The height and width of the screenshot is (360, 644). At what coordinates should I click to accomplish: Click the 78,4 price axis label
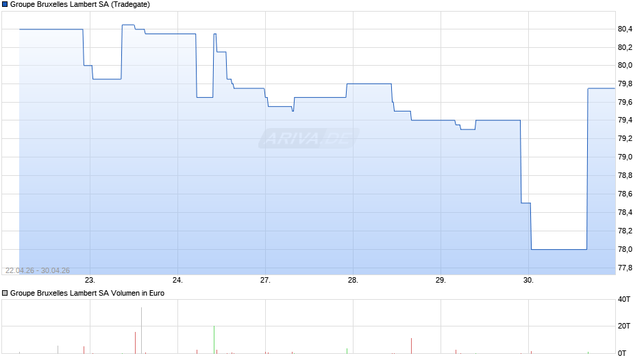(x=625, y=213)
